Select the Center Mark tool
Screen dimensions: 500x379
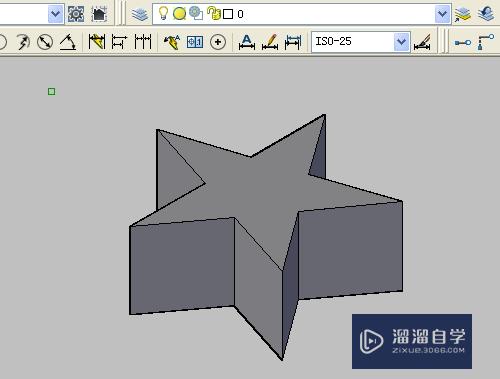coord(218,42)
